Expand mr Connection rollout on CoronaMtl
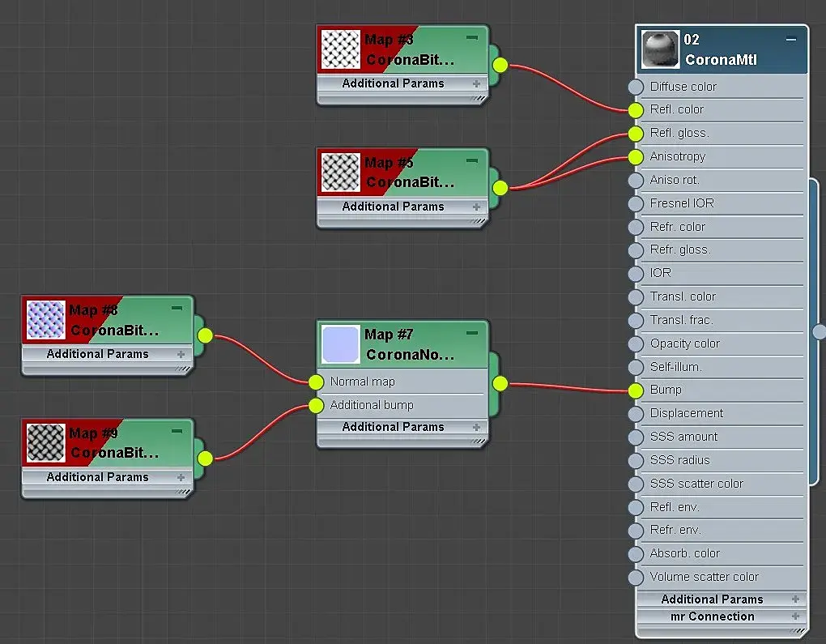 click(x=795, y=616)
